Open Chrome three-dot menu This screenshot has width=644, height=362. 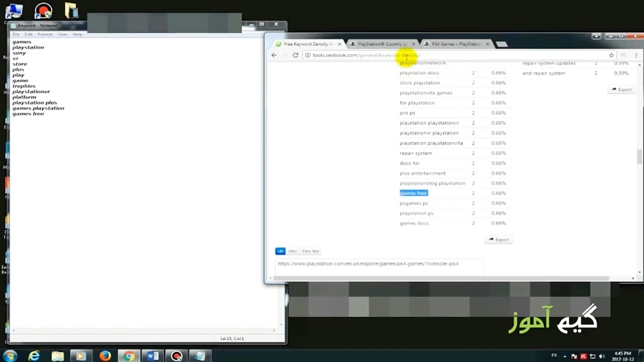tap(636, 55)
